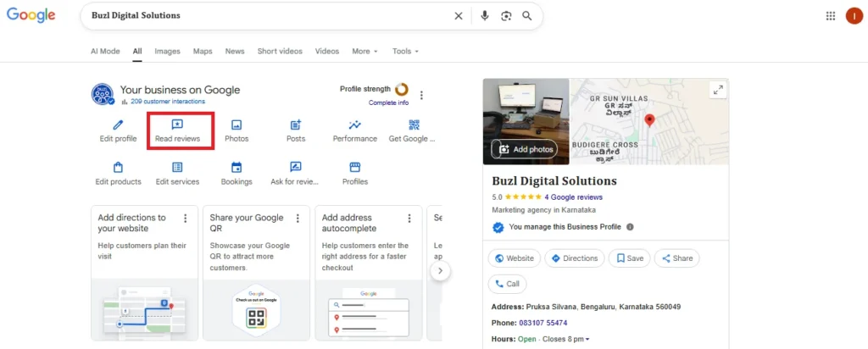Open the Google apps grid
Viewport: 868px width, 349px height.
(831, 16)
